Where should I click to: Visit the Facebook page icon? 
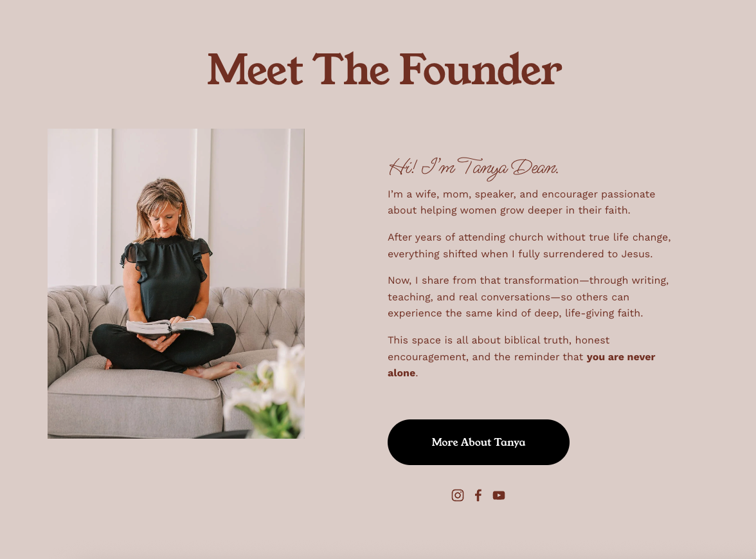(478, 495)
